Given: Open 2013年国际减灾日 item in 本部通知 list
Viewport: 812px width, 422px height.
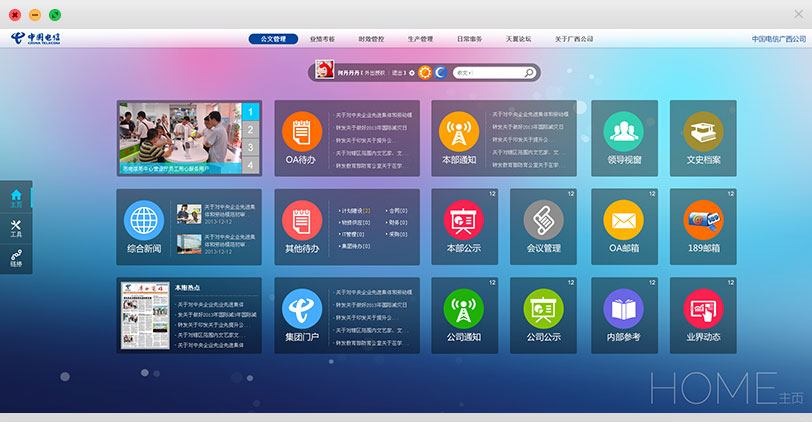Looking at the screenshot, I should click(528, 127).
